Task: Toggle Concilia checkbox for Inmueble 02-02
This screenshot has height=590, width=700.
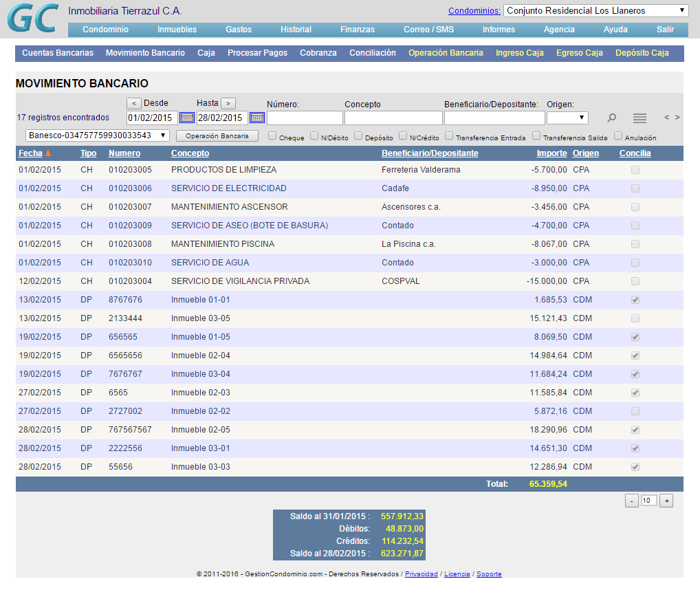Action: coord(635,411)
